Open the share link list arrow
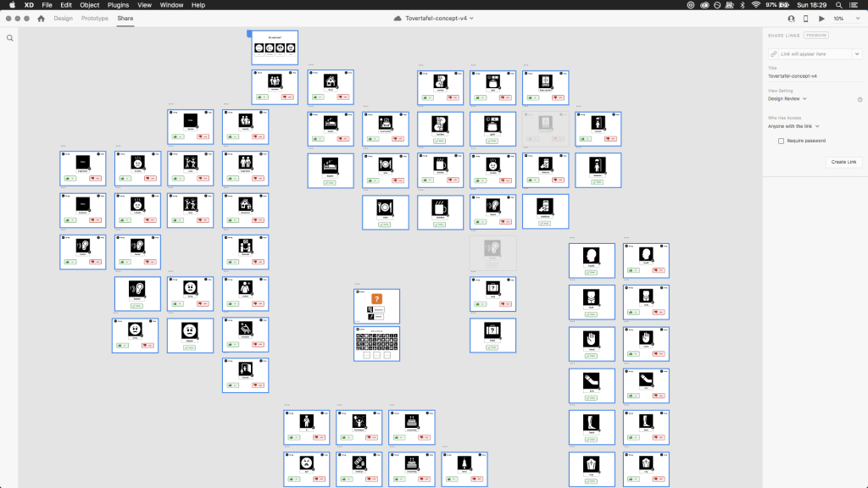Screen dimensions: 868x488 (857, 53)
